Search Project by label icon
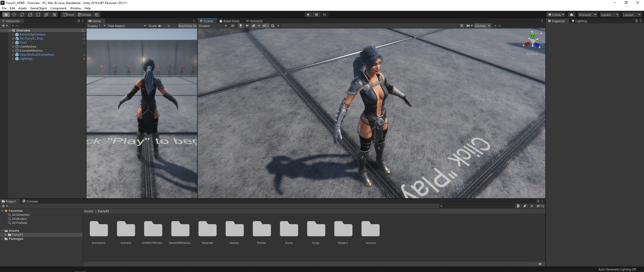Screen dimensions: 644x272 click(x=525, y=206)
